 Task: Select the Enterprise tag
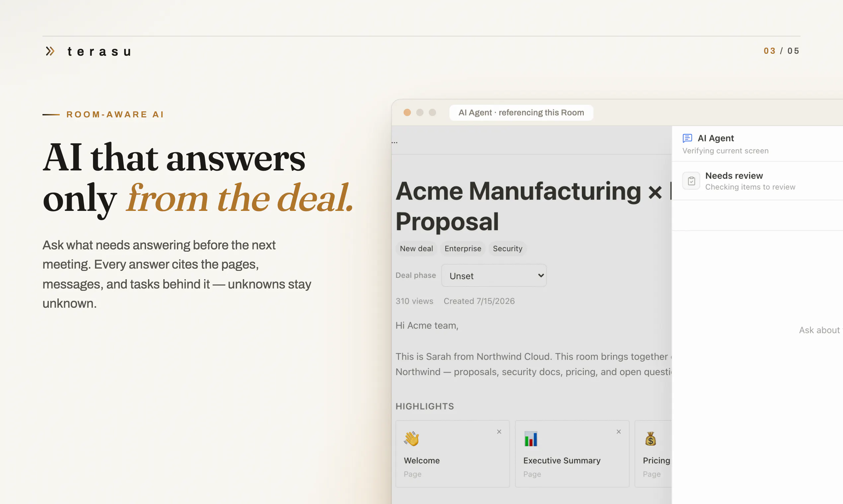point(463,249)
